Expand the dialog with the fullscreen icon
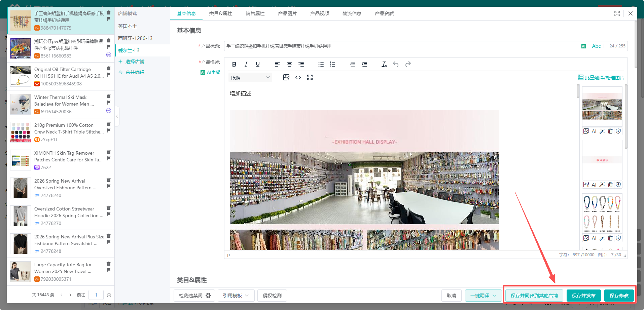The width and height of the screenshot is (644, 310). coord(617,13)
